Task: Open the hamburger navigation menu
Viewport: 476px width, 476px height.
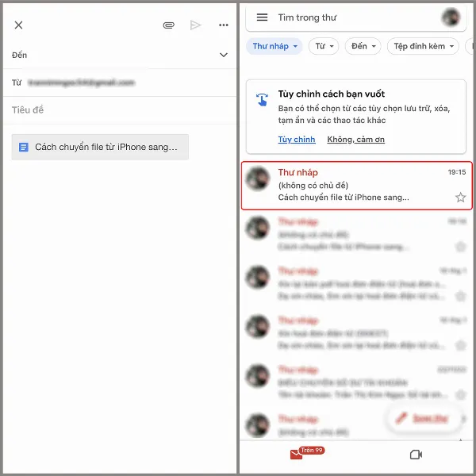Action: point(262,17)
